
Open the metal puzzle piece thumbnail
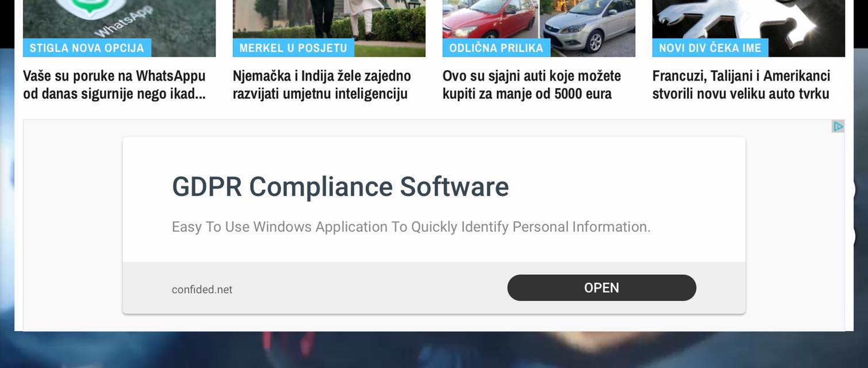point(748,28)
